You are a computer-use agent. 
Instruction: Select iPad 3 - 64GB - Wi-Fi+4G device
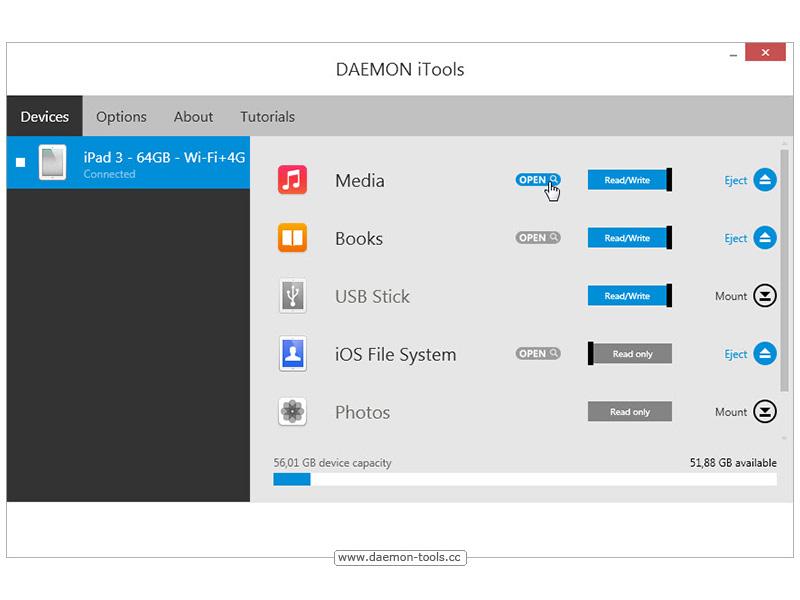pyautogui.click(x=129, y=162)
